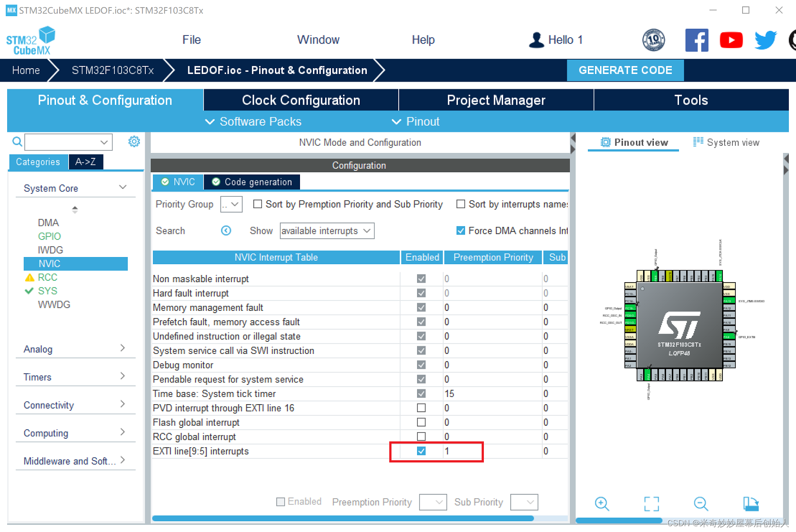The image size is (796, 532).
Task: Open the Priority Group dropdown
Action: 231,204
